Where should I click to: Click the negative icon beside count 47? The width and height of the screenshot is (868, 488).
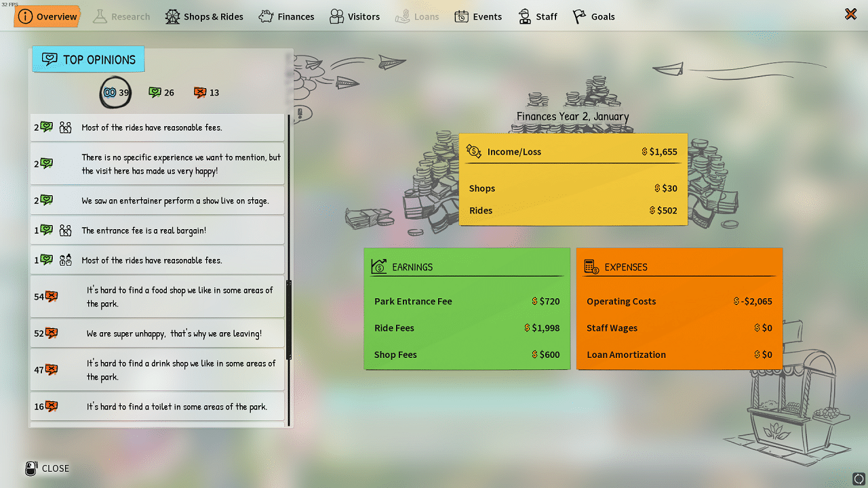pyautogui.click(x=52, y=370)
